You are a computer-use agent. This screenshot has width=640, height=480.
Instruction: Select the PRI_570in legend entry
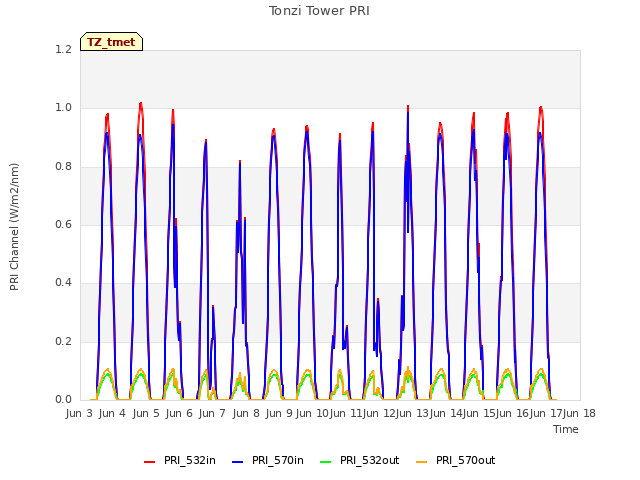coord(268,460)
